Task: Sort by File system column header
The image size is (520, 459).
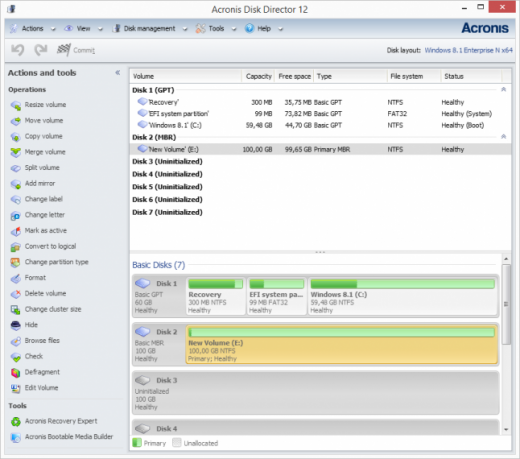Action: [x=414, y=76]
